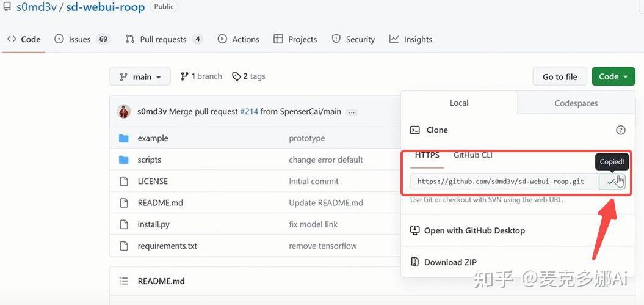
Task: Expand the green Code dropdown button
Action: [613, 76]
